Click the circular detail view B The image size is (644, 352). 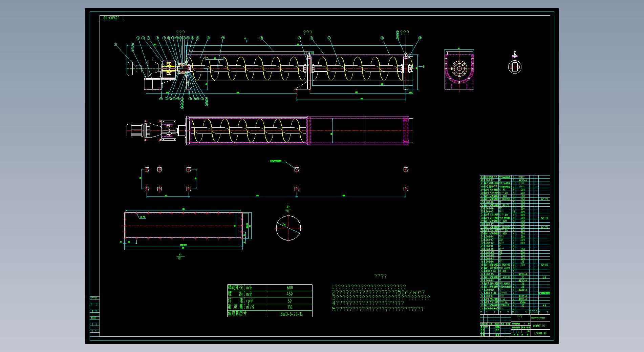click(288, 228)
